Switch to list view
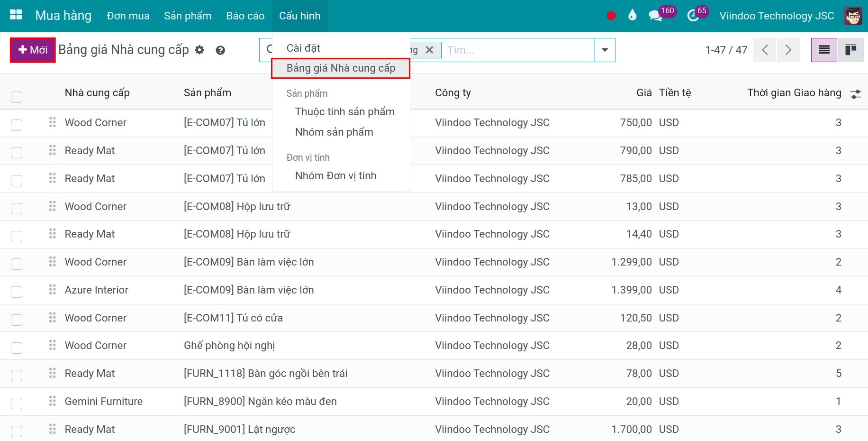The height and width of the screenshot is (441, 868). tap(824, 50)
